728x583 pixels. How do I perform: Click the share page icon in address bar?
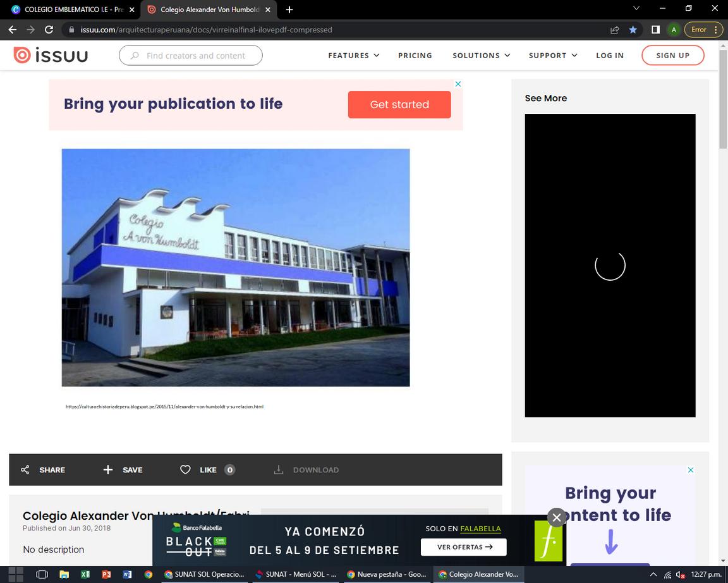615,30
